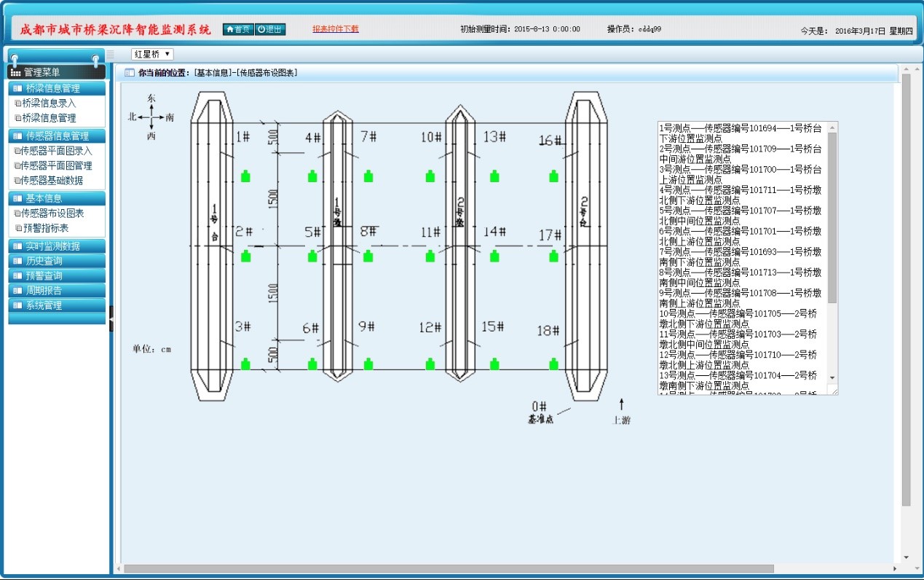Image resolution: width=924 pixels, height=580 pixels.
Task: Click the green sensor beneath 16#
Action: (x=553, y=176)
